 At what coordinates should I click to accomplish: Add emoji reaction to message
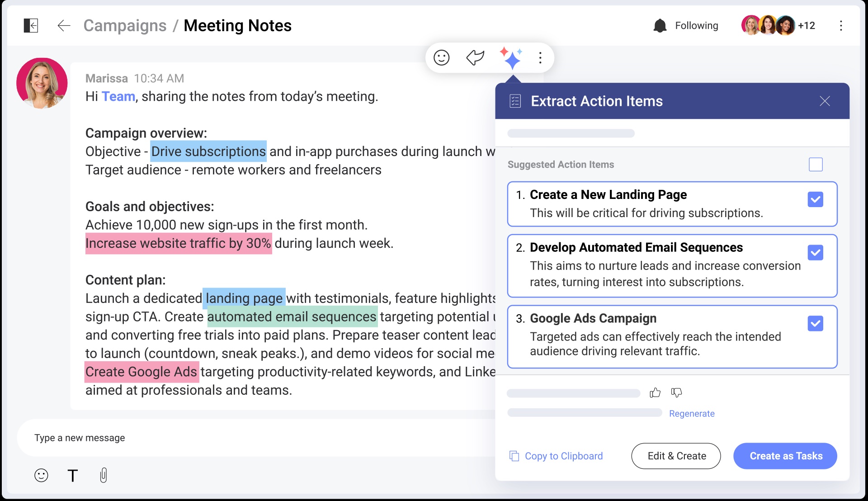[441, 57]
